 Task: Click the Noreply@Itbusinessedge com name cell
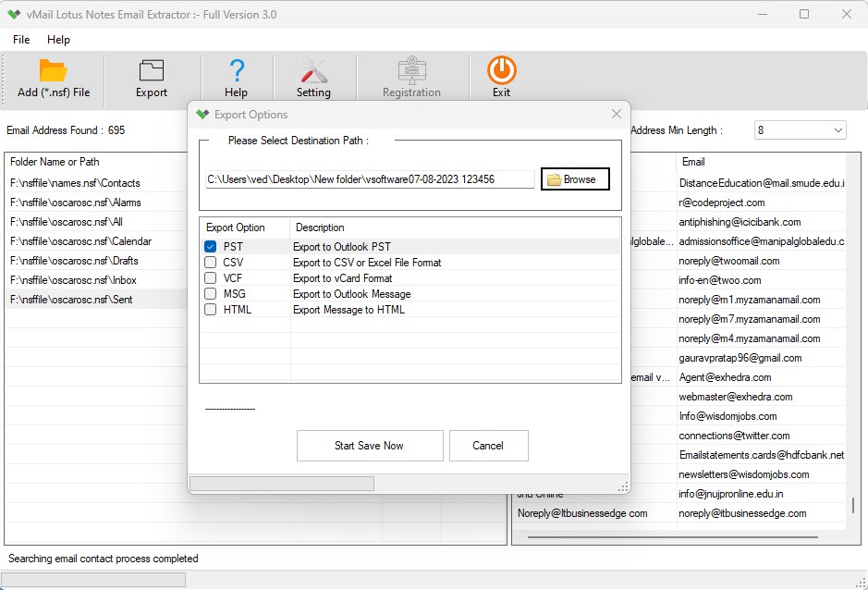(582, 513)
